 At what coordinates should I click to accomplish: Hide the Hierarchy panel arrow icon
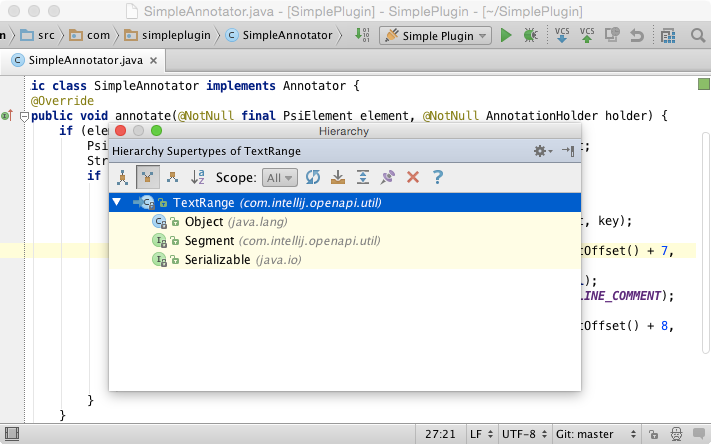click(568, 151)
